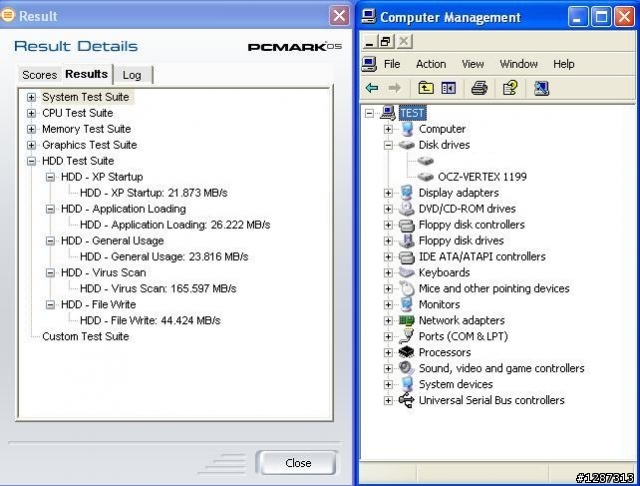Screen dimensions: 640x486
Task: Select HDD - File Write: 44.424 MB/s result
Action: (150, 320)
